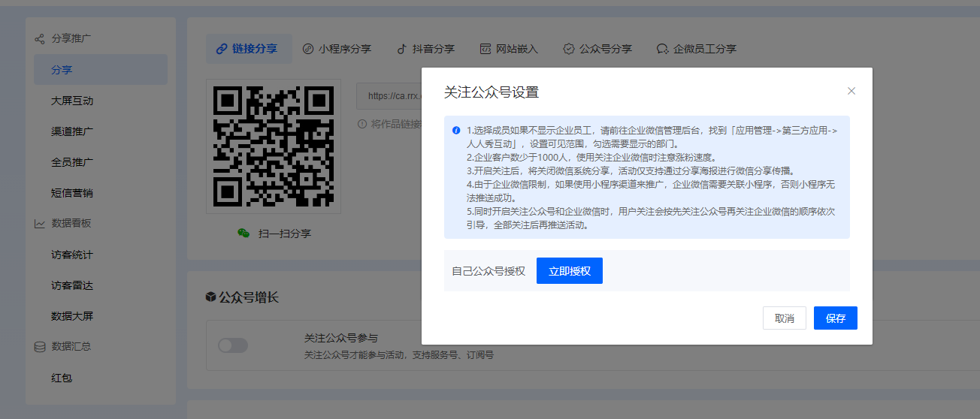Screen dimensions: 980x419
Task: Open the 企微员工分享 tab
Action: 696,49
